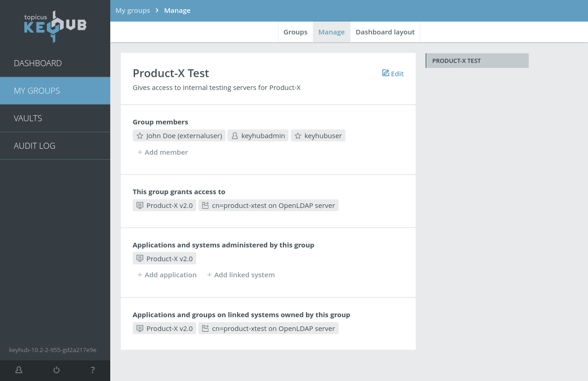The width and height of the screenshot is (588, 381).
Task: Click Add member text
Action: click(166, 152)
